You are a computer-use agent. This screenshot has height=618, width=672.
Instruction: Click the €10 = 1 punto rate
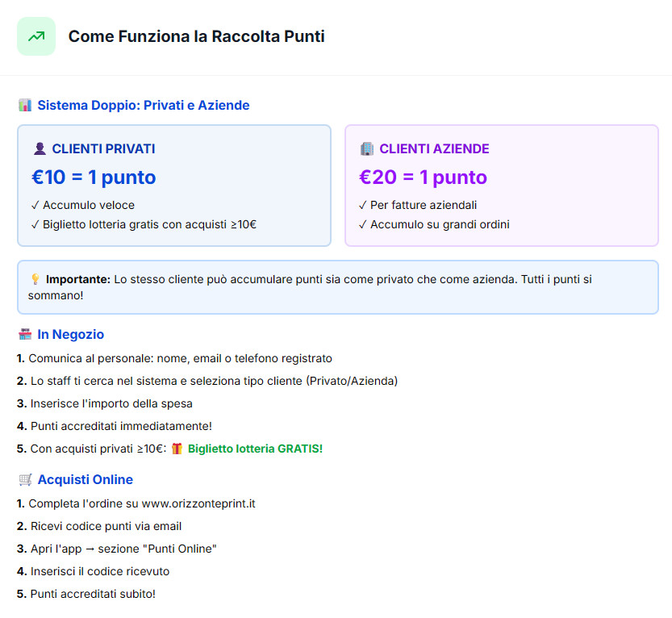pyautogui.click(x=94, y=177)
